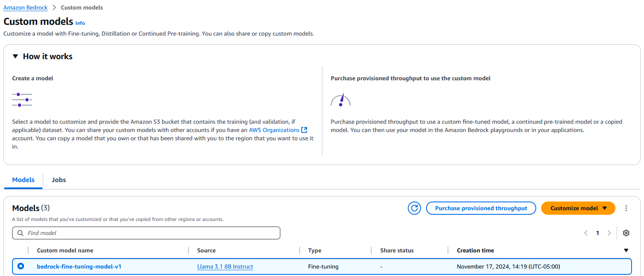The image size is (644, 276).
Task: Switch to the Jobs tab
Action: point(59,180)
